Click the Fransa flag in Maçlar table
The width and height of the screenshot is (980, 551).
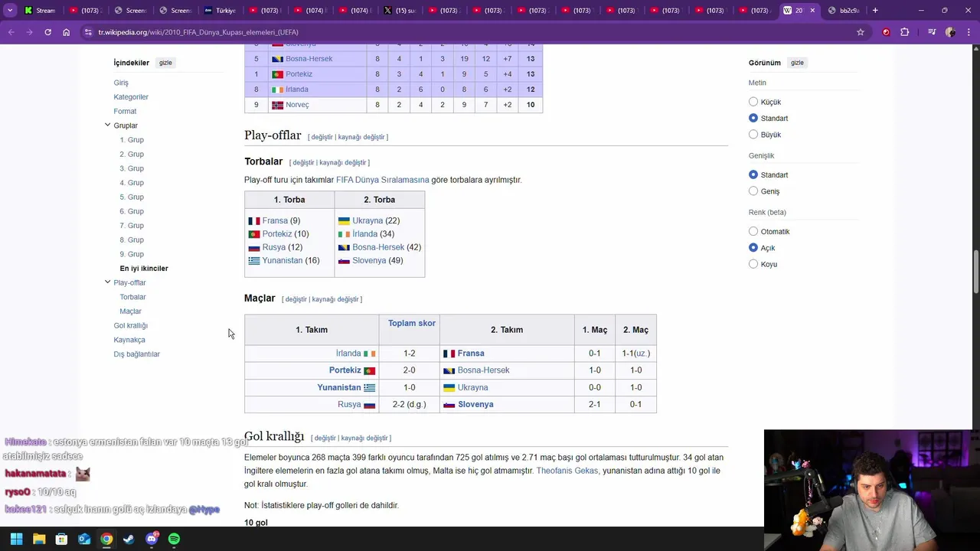(x=449, y=354)
